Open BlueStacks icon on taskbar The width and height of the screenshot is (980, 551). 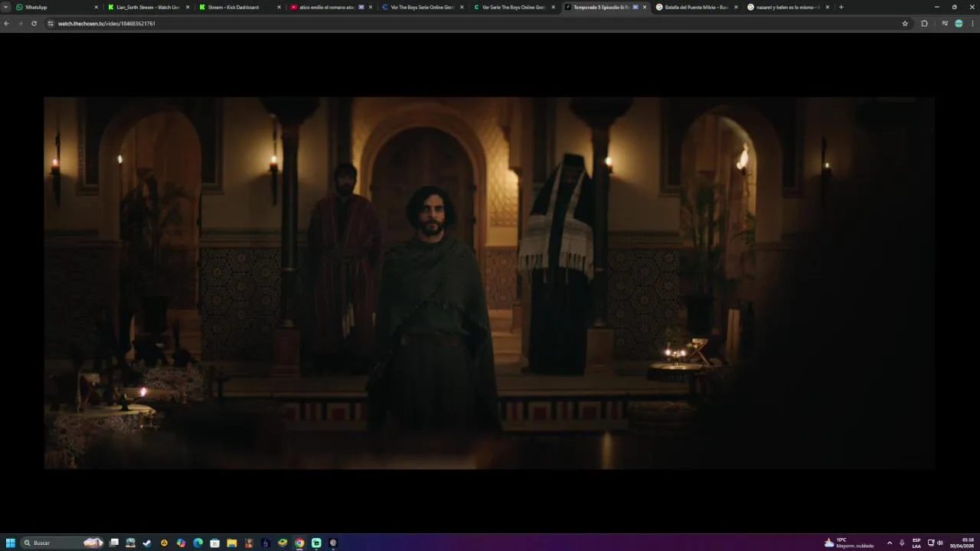[x=283, y=543]
